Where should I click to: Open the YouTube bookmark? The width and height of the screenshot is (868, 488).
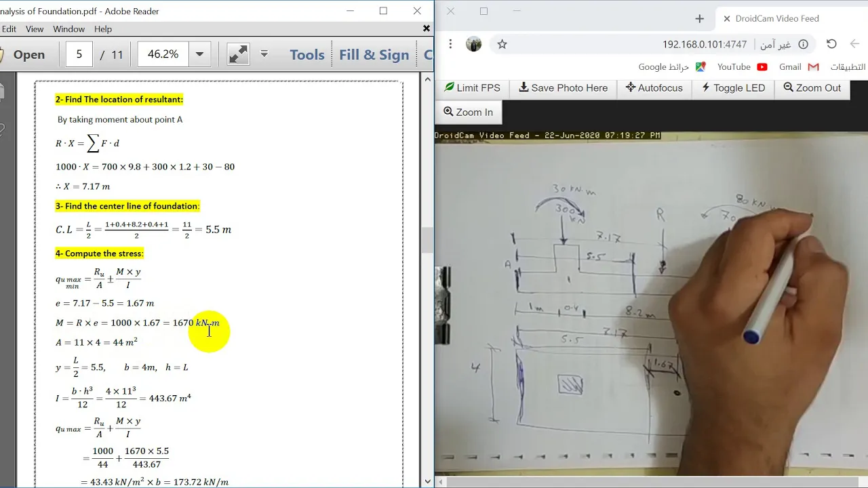tap(742, 67)
